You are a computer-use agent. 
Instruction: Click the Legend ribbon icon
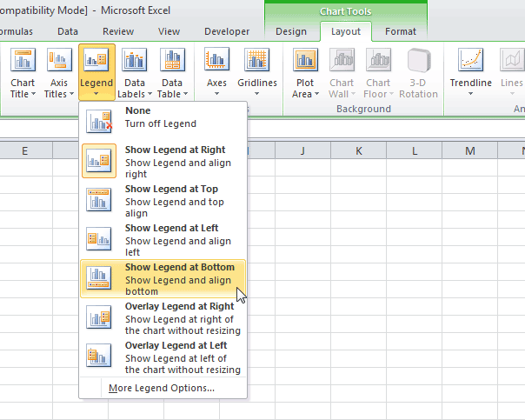point(96,60)
